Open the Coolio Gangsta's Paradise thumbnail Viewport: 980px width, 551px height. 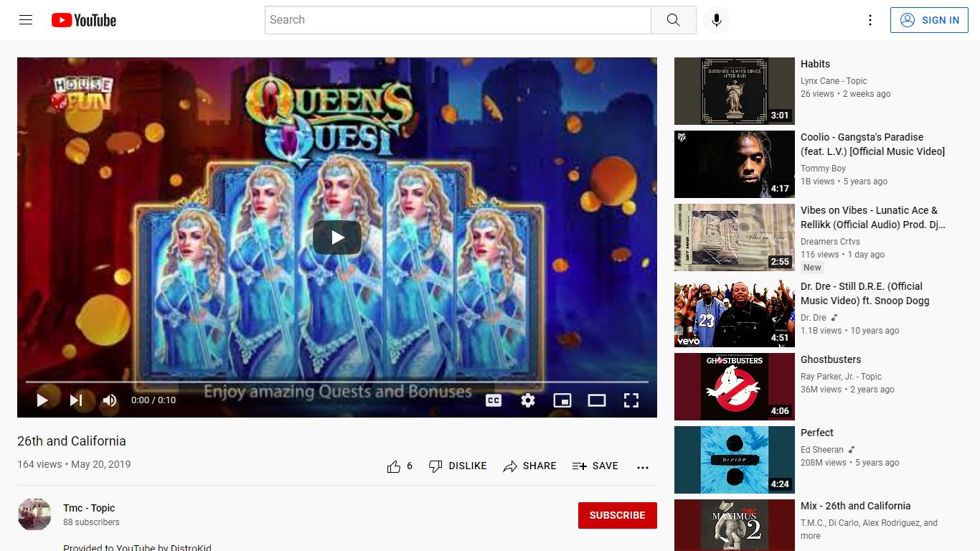click(735, 164)
